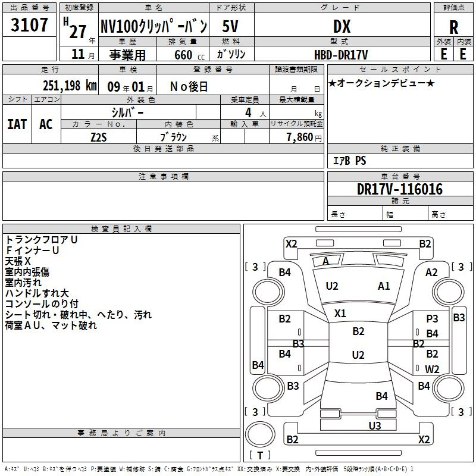Select the fuel type ガソリン

(x=231, y=54)
